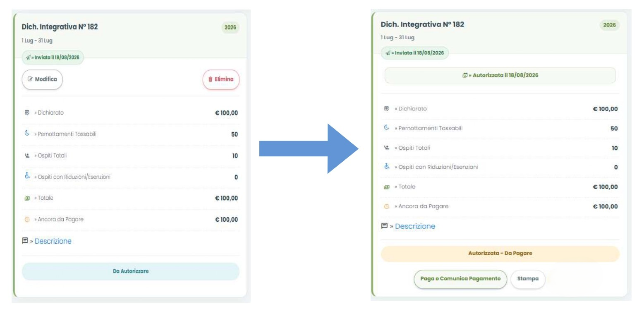This screenshot has width=644, height=309.
Task: Click the wheelchair icon on left card
Action: tap(26, 177)
